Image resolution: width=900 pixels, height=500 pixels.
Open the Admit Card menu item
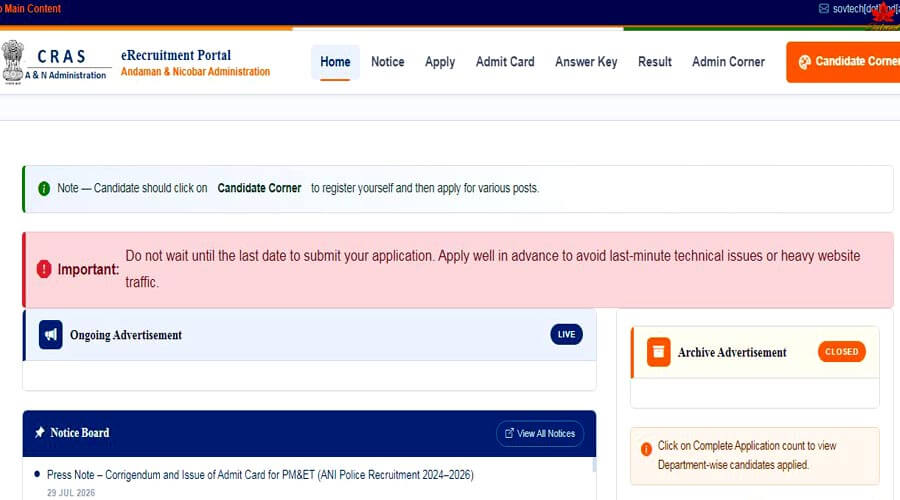coord(505,61)
